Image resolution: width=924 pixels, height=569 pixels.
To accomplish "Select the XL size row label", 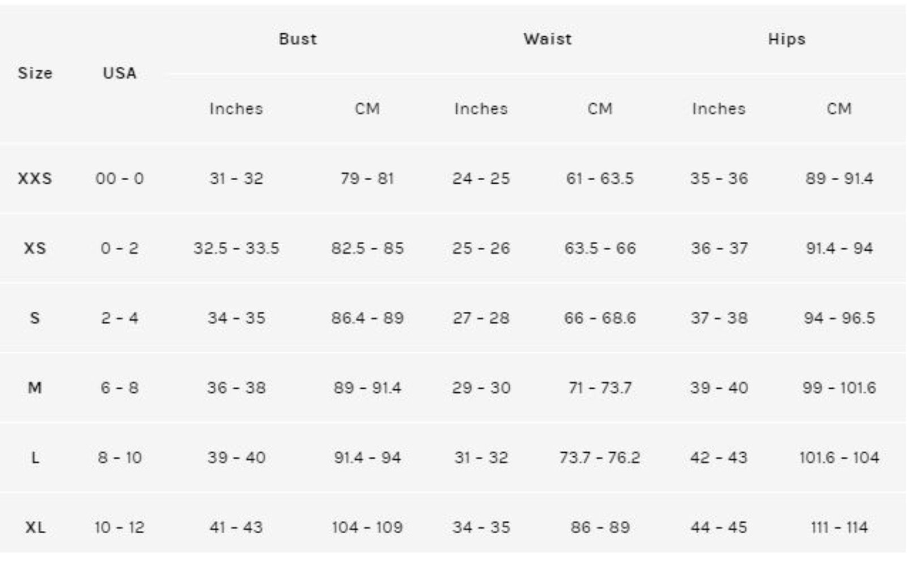I will 35,528.
